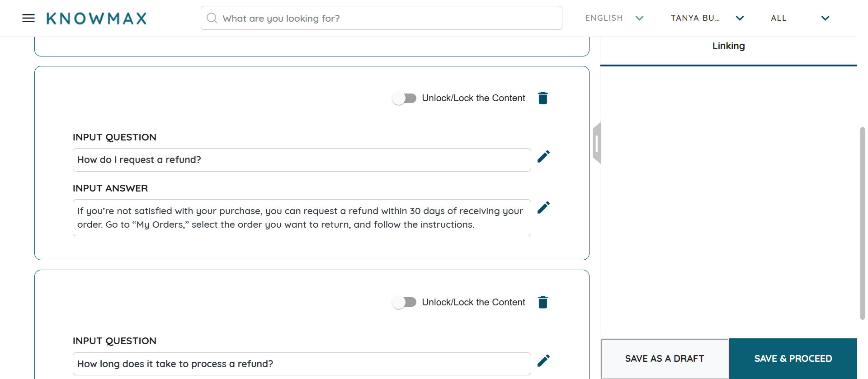The image size is (868, 379).
Task: Click the 'How do I request a refund?' question field
Action: point(302,160)
